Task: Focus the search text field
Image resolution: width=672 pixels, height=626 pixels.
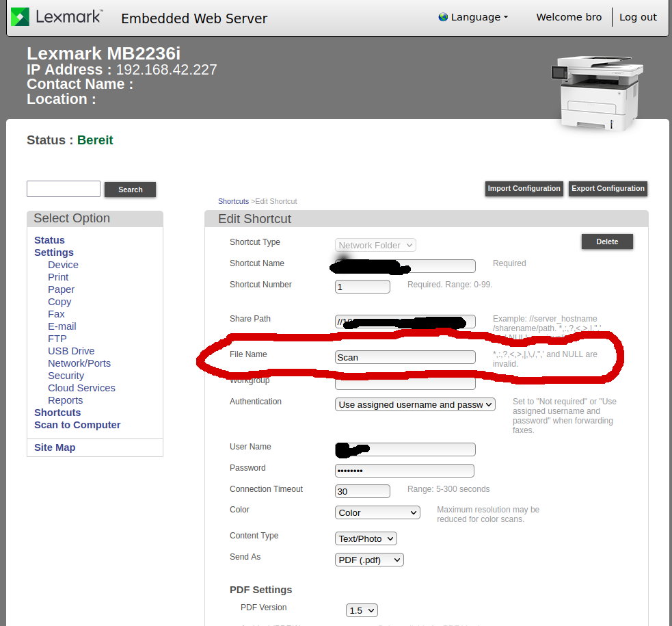Action: (x=64, y=189)
